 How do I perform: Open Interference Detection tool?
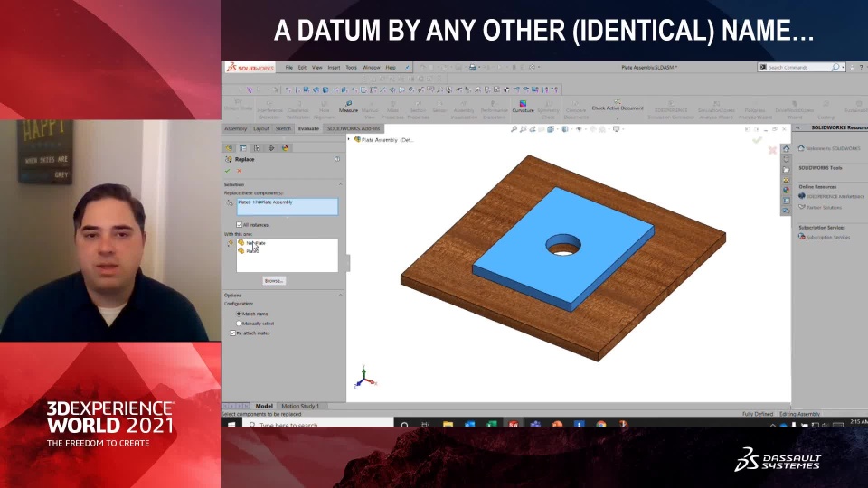(x=269, y=110)
